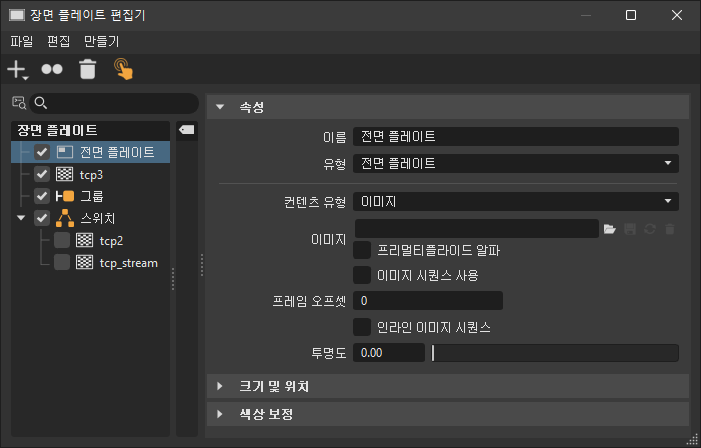
Task: Activate the orange pointing hand tool
Action: 123,69
